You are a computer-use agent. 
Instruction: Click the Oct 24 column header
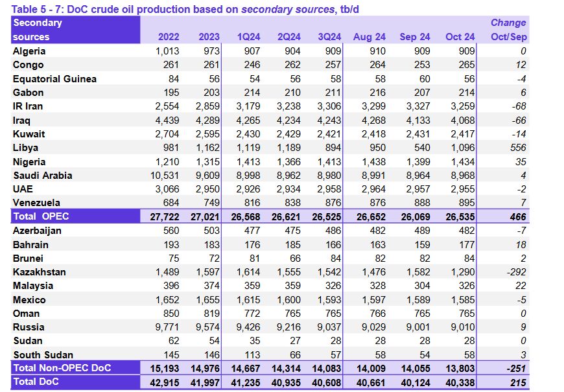(460, 37)
